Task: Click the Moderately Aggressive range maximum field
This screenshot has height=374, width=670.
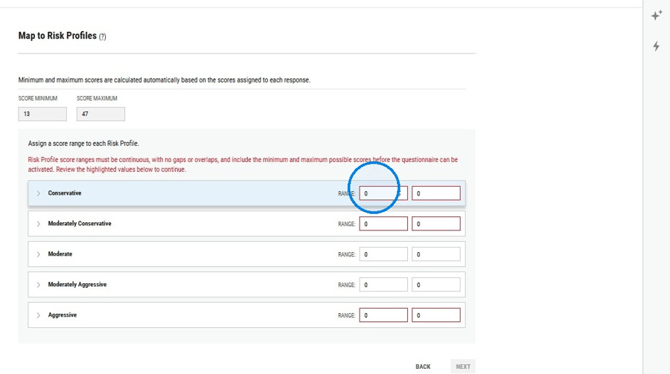Action: [x=436, y=285]
